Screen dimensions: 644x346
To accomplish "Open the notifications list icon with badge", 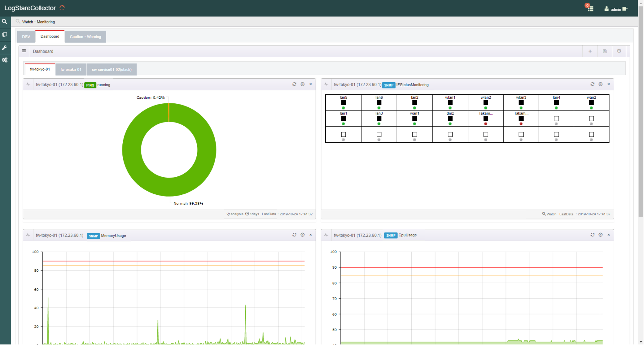I will coord(590,8).
